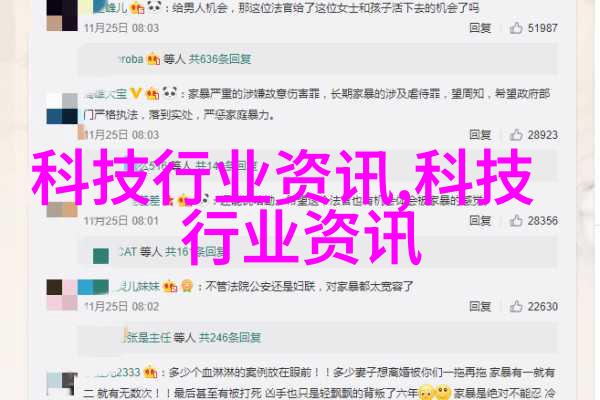
Task: Click the panda emoji in first comment
Action: click(153, 7)
